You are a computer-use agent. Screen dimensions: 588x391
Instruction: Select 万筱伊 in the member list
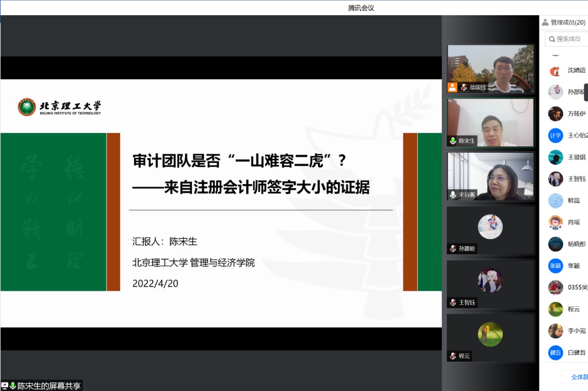tap(576, 114)
